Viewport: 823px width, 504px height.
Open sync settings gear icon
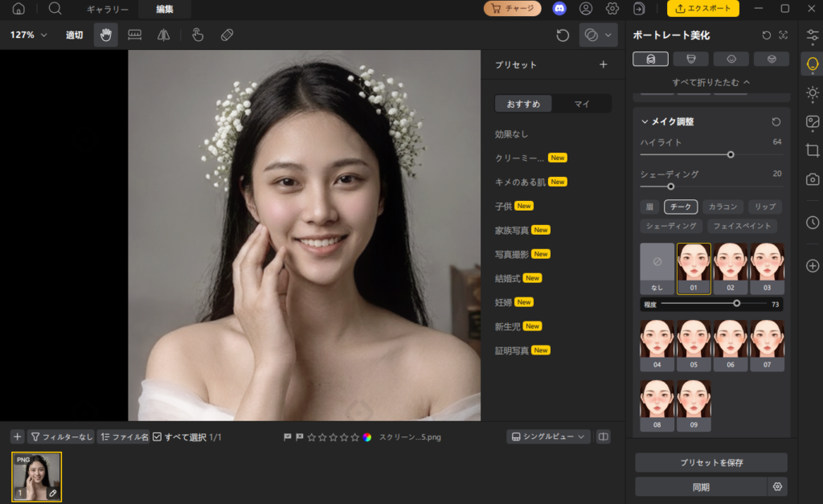777,487
